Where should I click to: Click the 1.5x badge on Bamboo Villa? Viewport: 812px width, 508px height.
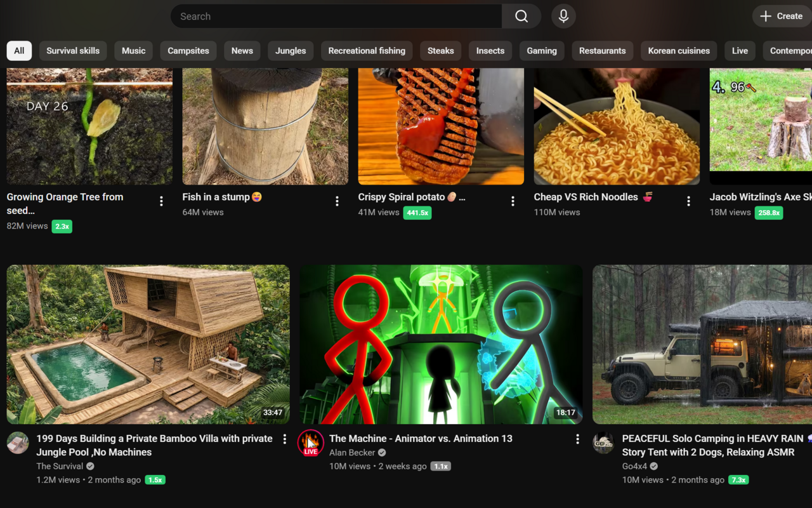pyautogui.click(x=155, y=480)
